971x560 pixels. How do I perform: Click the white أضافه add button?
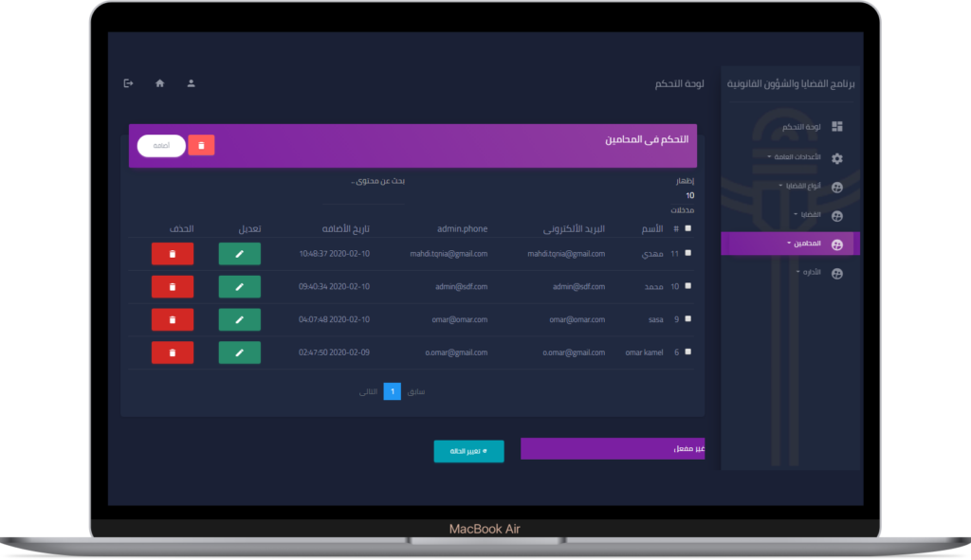coord(161,145)
